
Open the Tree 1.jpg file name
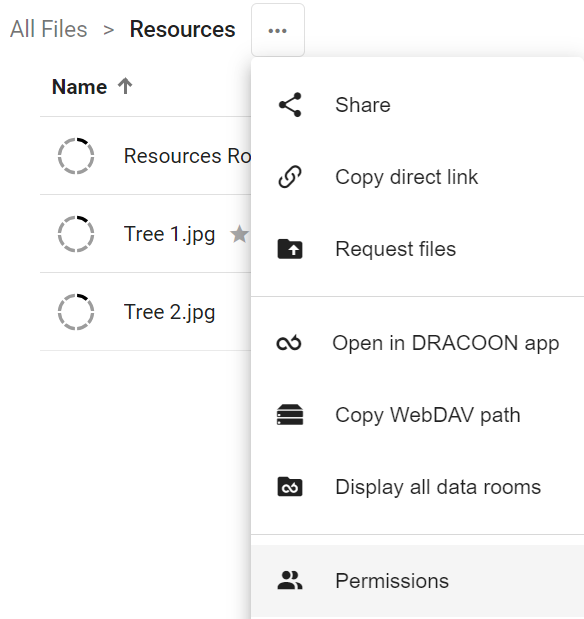tap(169, 234)
